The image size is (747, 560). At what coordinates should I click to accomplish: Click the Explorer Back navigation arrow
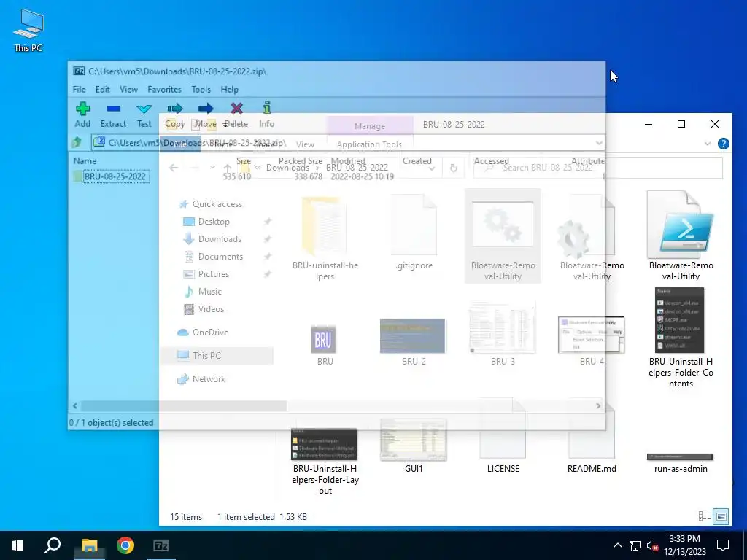[x=174, y=168]
